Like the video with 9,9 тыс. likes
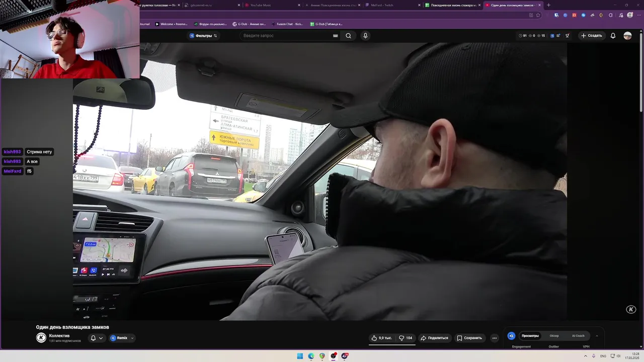Image resolution: width=644 pixels, height=362 pixels. (381, 338)
